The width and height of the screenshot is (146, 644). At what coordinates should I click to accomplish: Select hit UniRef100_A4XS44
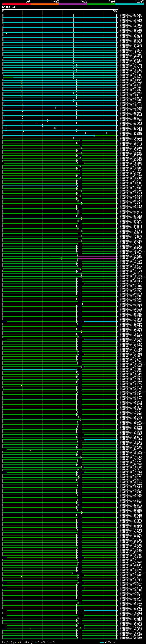coord(131,319)
